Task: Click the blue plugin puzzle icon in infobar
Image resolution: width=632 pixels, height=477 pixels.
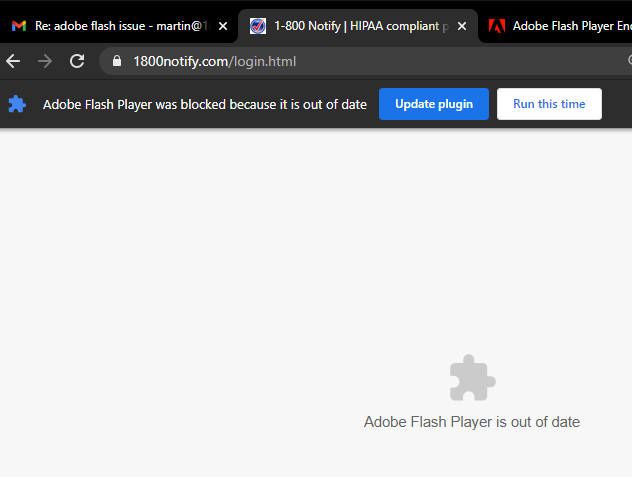Action: click(x=17, y=104)
